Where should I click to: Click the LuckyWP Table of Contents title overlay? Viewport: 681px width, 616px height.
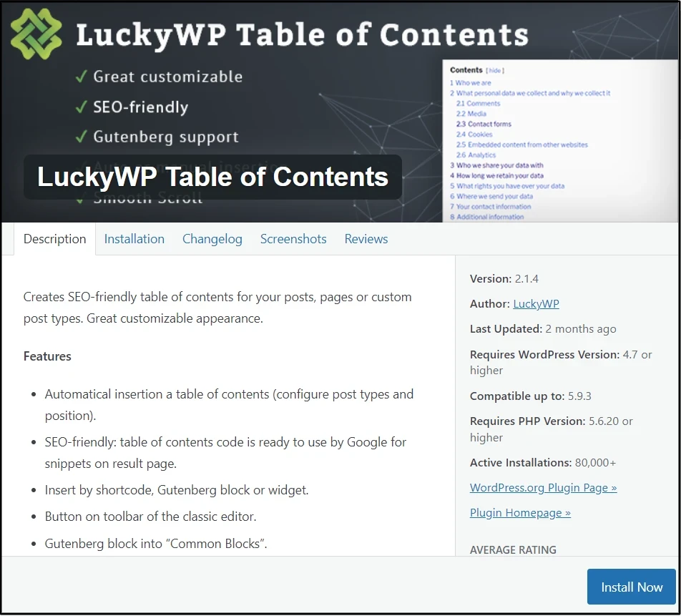click(212, 177)
